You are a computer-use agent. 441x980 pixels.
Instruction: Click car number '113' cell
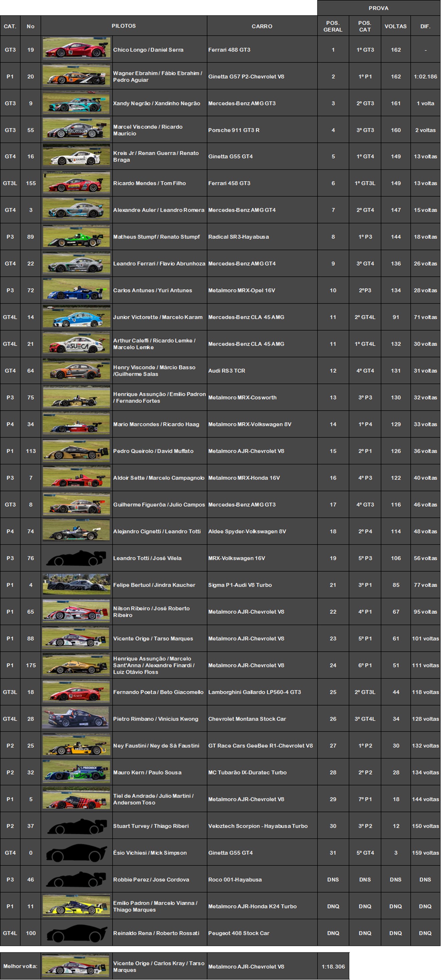coord(30,451)
